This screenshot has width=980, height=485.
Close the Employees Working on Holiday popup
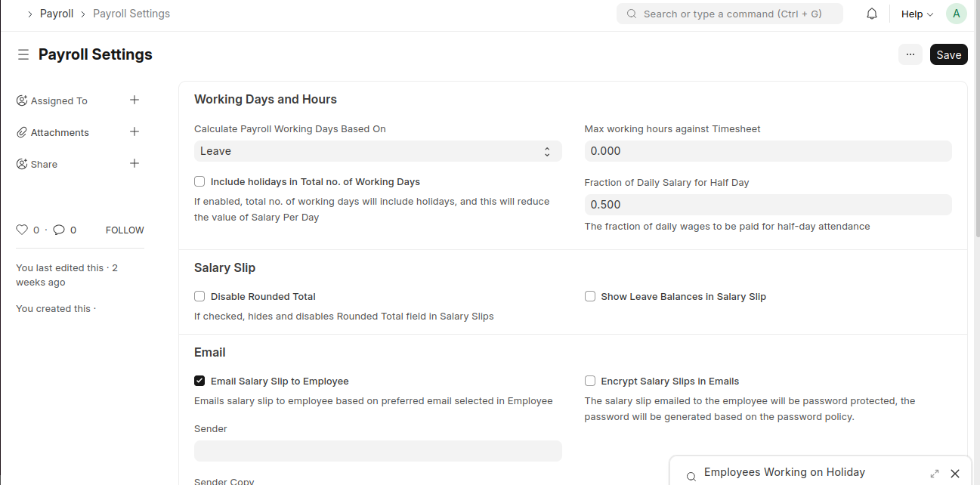[955, 474]
